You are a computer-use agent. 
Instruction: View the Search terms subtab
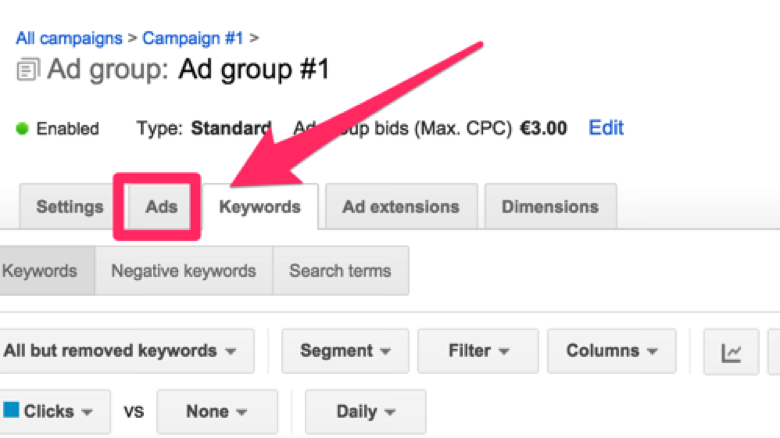click(x=340, y=271)
